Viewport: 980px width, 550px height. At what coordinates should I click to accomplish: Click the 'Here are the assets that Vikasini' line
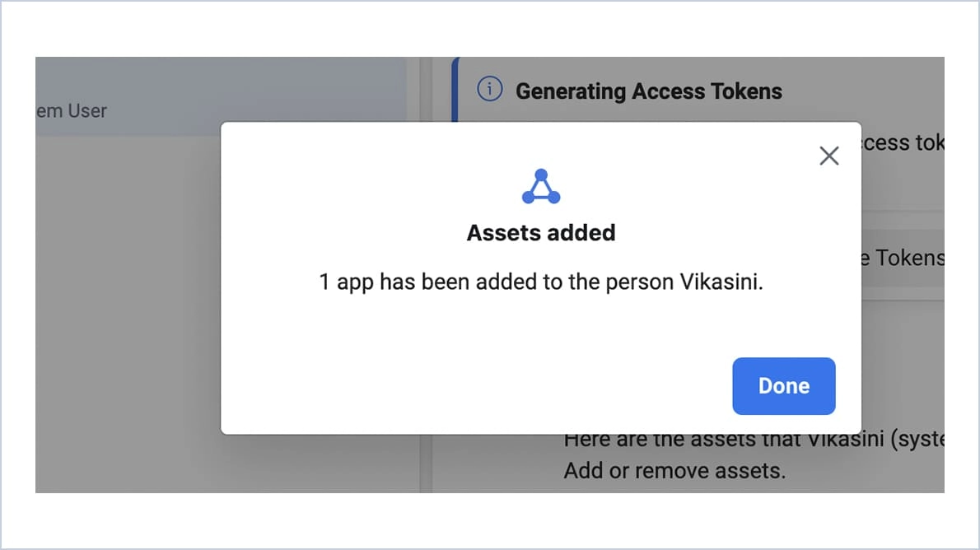click(x=754, y=440)
